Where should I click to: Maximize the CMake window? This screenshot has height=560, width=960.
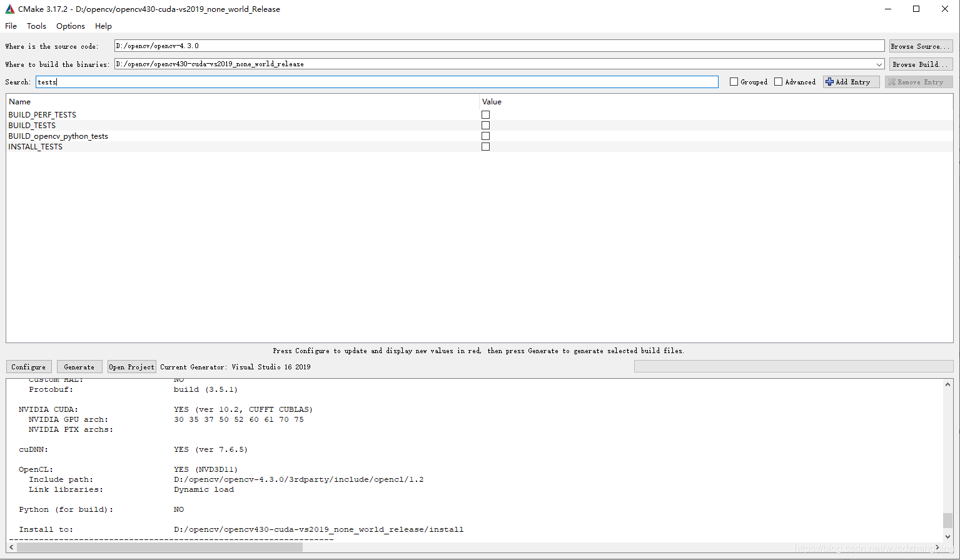click(916, 9)
